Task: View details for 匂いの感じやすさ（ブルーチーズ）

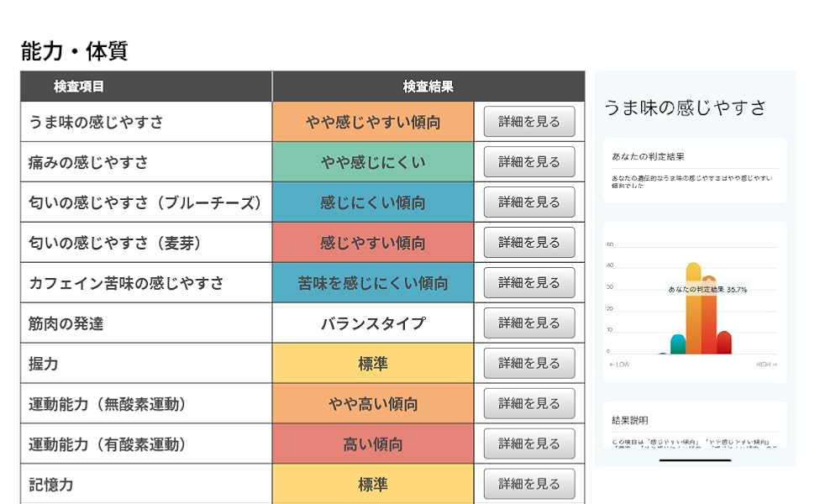Action: click(529, 202)
